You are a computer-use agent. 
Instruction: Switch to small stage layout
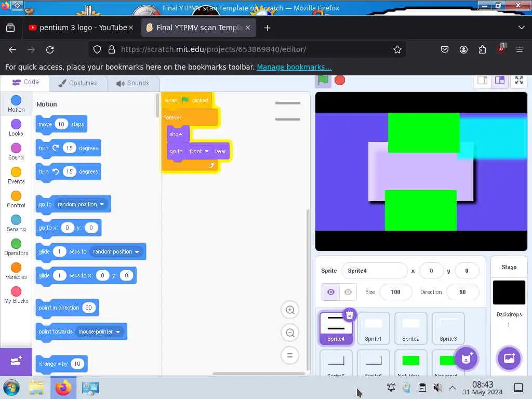483,81
